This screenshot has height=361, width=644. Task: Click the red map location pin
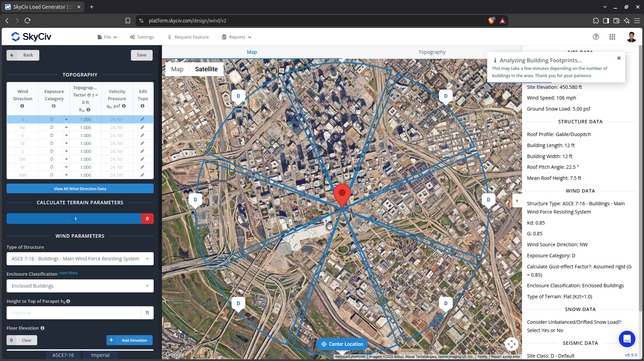342,196
